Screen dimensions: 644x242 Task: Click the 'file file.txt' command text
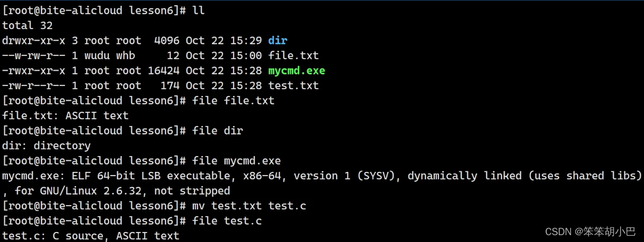pyautogui.click(x=233, y=100)
